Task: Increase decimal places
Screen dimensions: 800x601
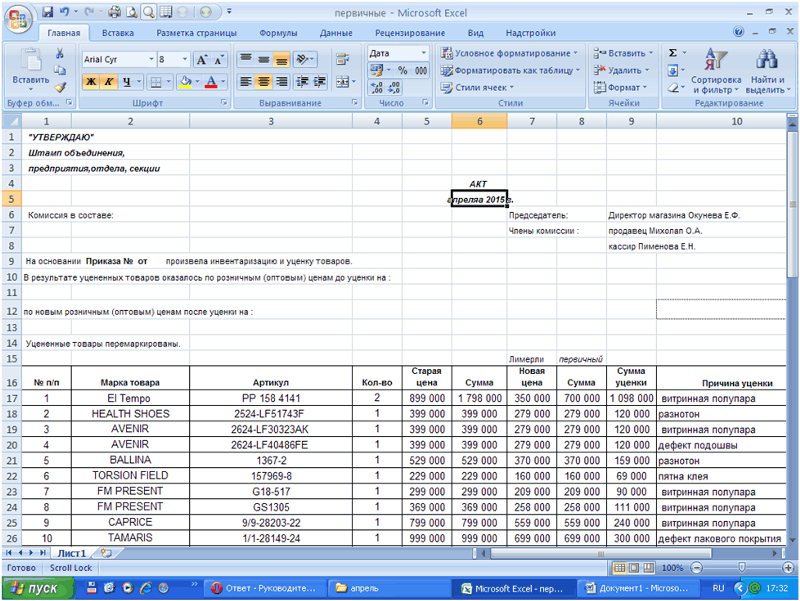Action: tap(377, 88)
